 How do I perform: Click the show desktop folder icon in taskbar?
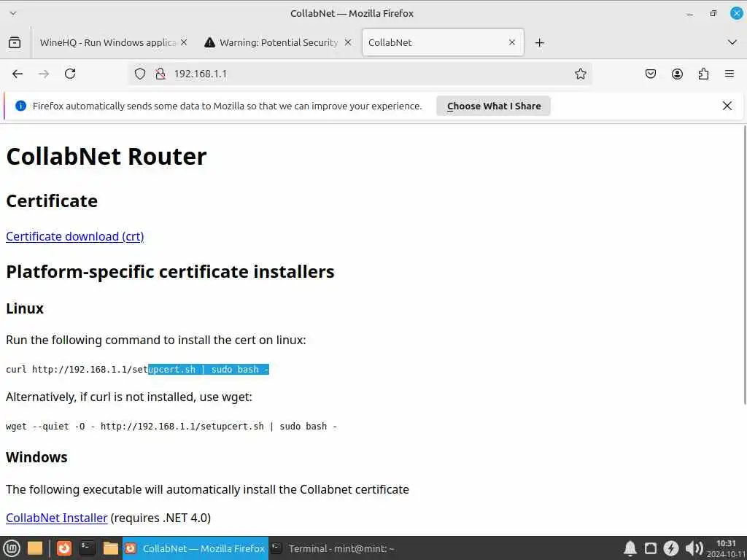[x=35, y=548]
